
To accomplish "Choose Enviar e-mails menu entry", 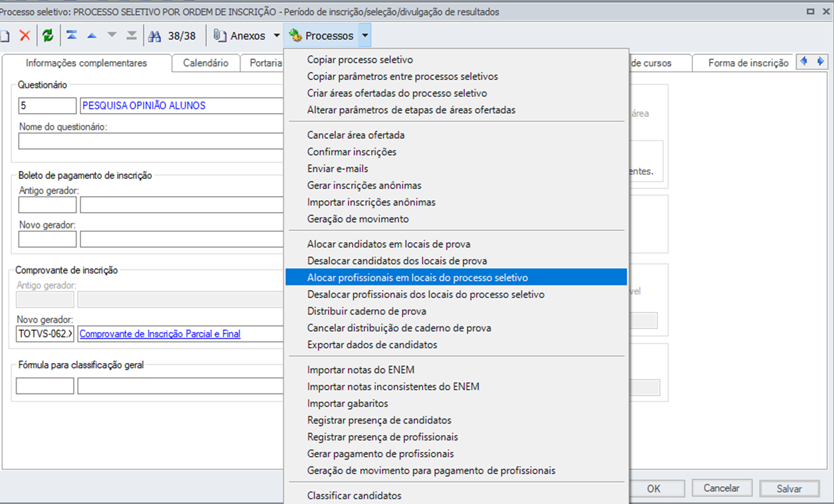I will click(x=456, y=168).
